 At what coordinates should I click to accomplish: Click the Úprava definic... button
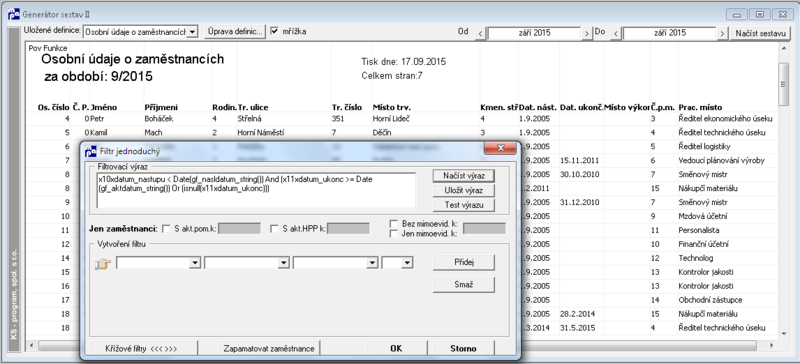point(235,32)
